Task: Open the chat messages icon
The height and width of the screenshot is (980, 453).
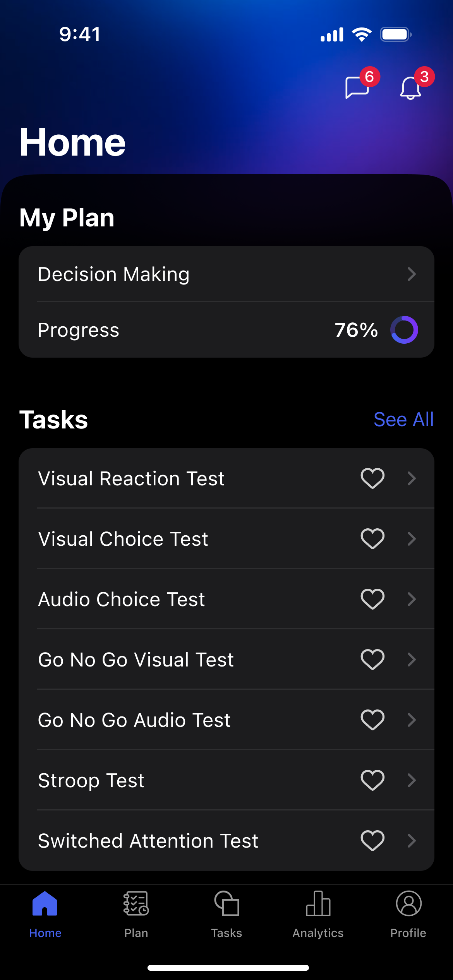Action: point(357,87)
